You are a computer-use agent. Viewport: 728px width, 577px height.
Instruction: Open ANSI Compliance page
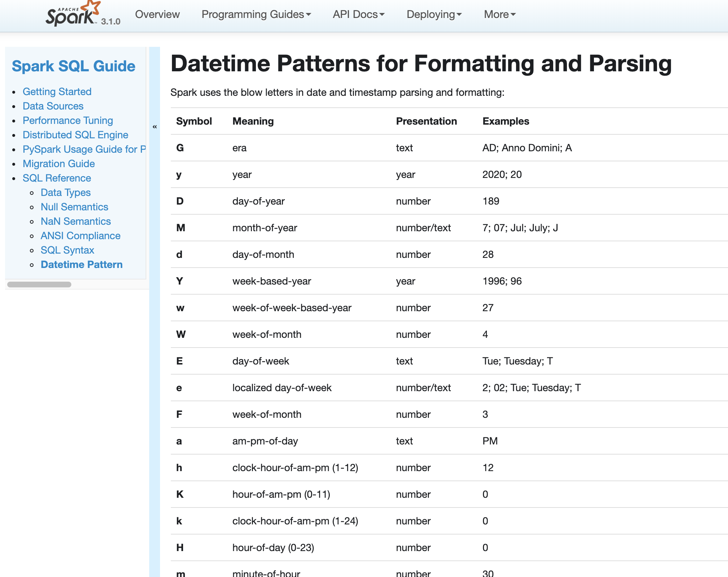[x=80, y=236]
